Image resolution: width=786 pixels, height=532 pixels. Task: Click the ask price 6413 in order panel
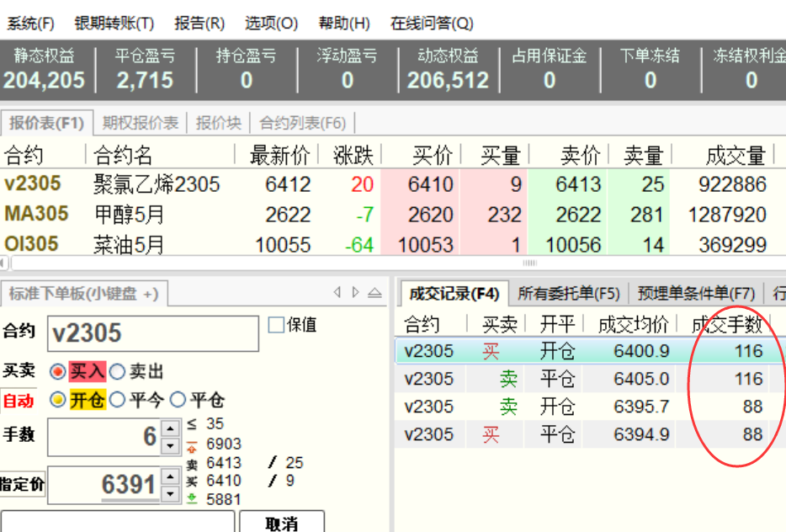(223, 462)
